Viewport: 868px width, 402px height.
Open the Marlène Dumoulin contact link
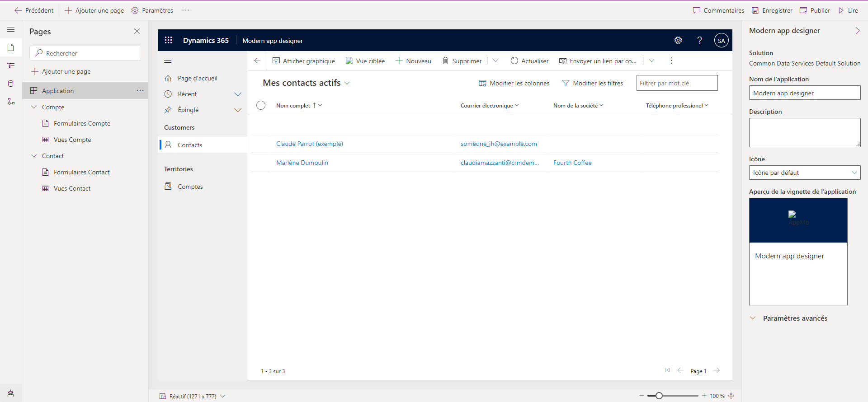point(302,163)
